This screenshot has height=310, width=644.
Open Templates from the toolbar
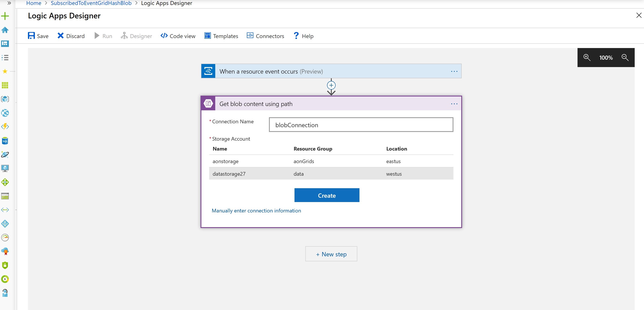[221, 36]
